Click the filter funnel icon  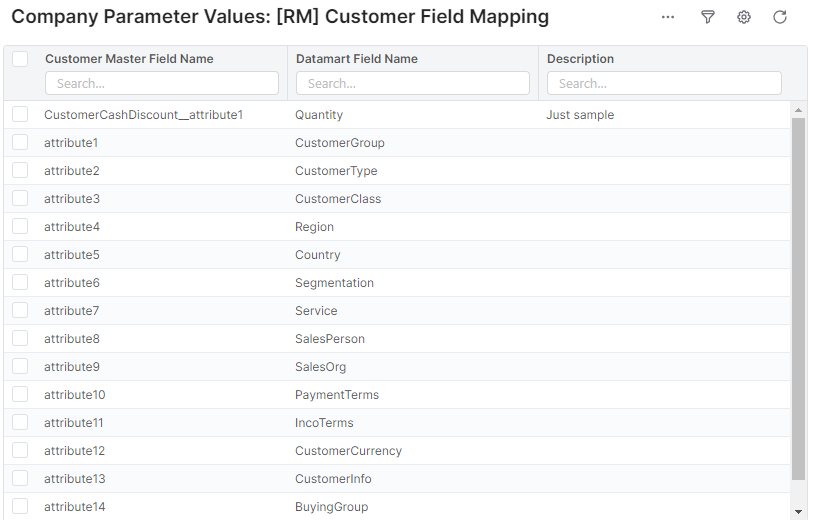click(x=708, y=17)
